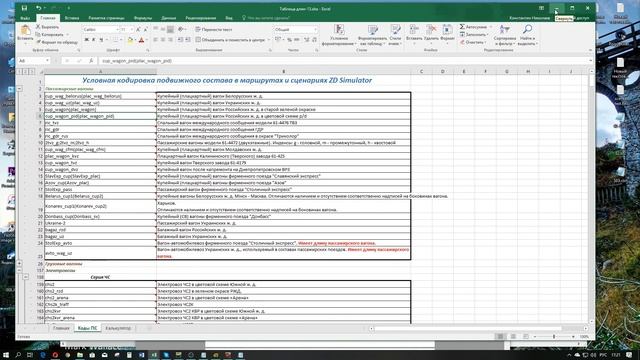Align text to the left
Viewport: 640px width, 360px height.
coord(156,40)
